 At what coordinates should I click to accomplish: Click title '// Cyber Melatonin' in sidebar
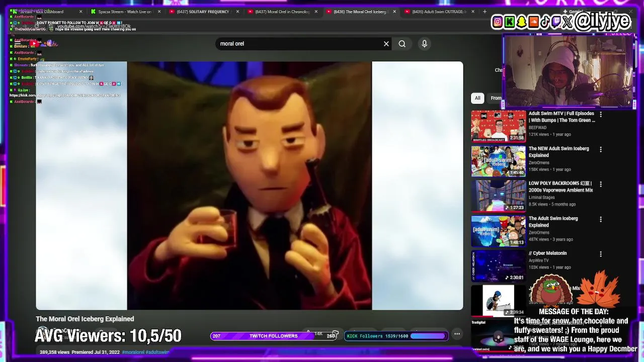547,253
